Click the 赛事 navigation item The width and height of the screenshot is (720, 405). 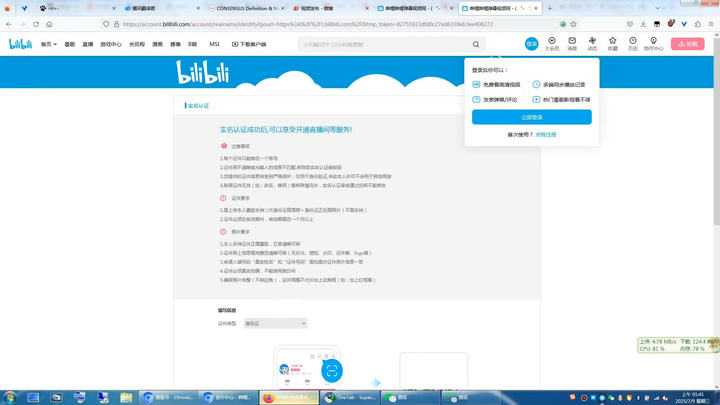click(x=175, y=45)
